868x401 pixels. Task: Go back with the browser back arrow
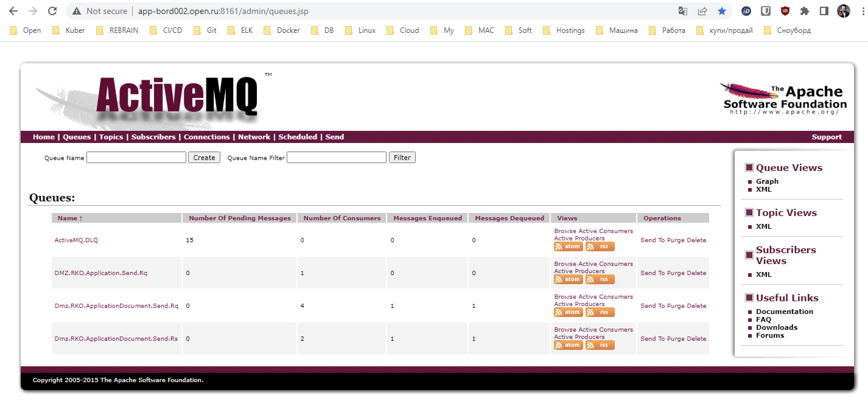pyautogui.click(x=13, y=11)
